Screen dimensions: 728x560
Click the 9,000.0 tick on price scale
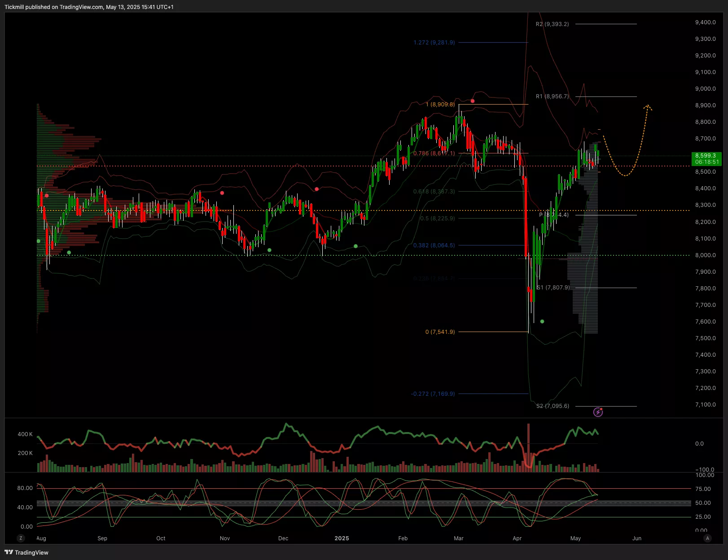tap(705, 89)
